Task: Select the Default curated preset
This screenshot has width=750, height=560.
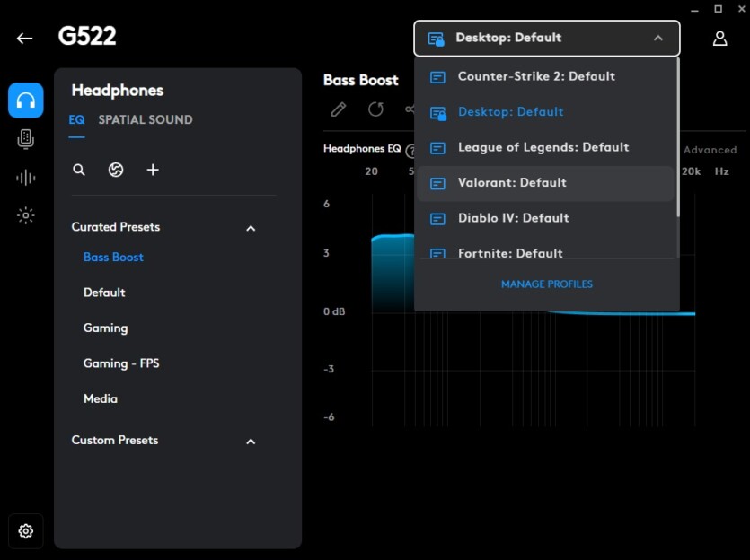Action: 104,293
